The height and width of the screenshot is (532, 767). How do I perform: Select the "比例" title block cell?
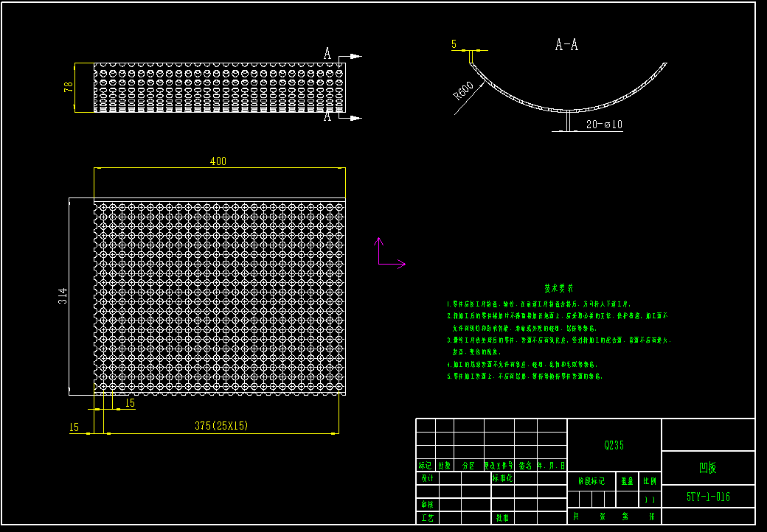(650, 481)
